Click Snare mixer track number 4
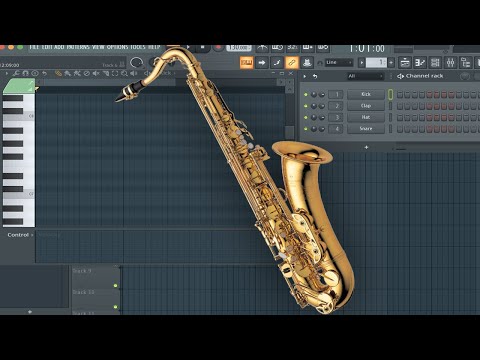 click(336, 128)
